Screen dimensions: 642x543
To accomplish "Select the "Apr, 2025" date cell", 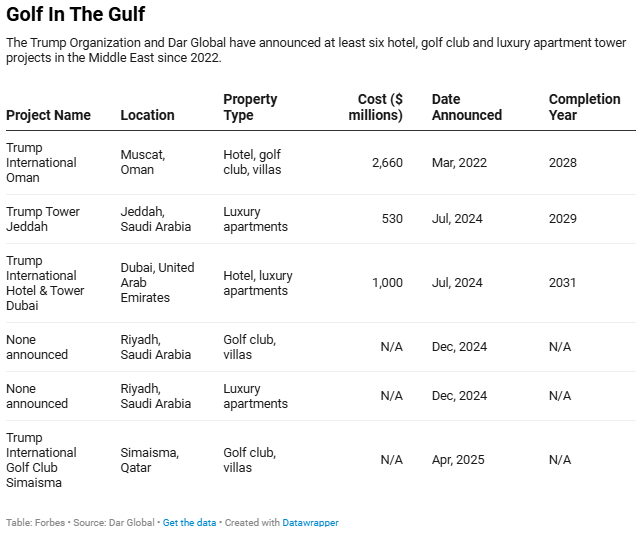I will tap(458, 460).
